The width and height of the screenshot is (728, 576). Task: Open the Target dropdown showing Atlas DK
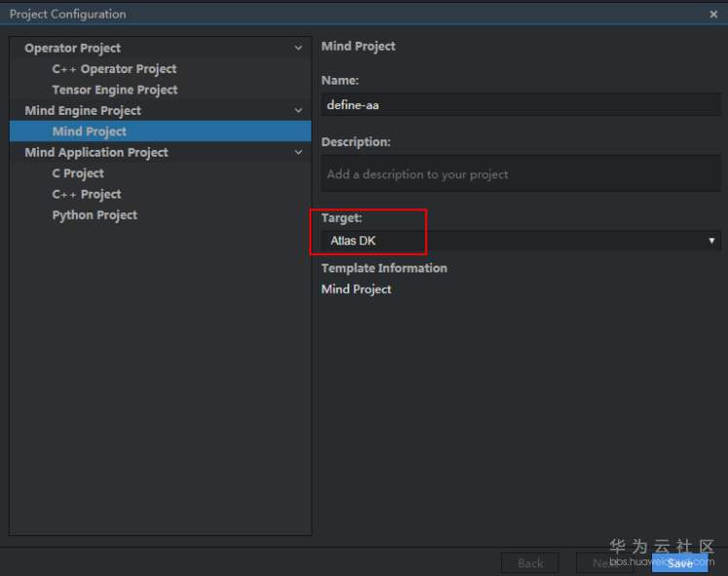point(521,240)
